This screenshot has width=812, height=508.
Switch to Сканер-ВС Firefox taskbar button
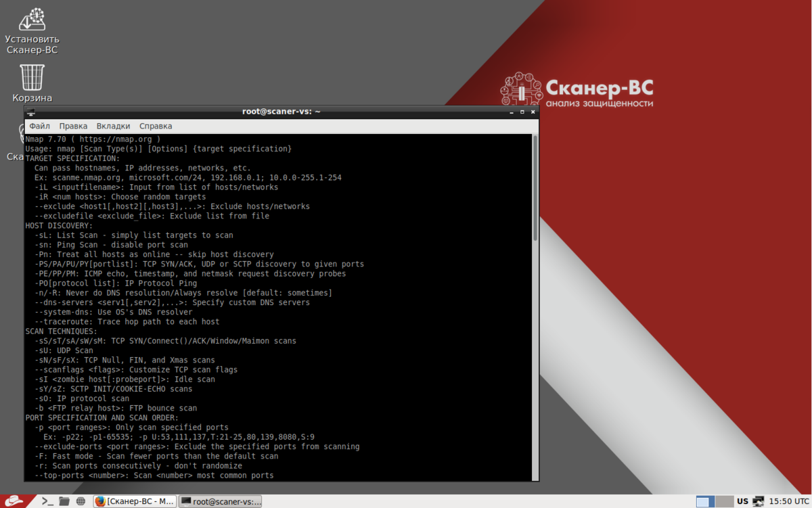135,501
